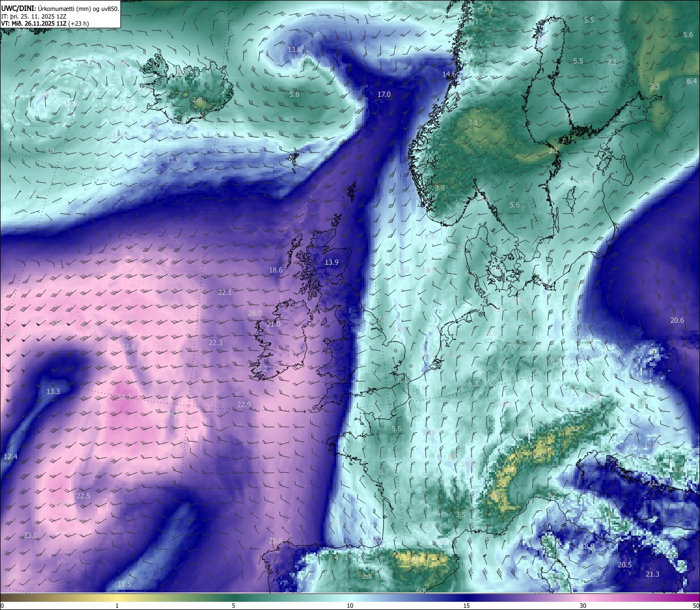Click the 20.5 value on the map

(x=625, y=565)
